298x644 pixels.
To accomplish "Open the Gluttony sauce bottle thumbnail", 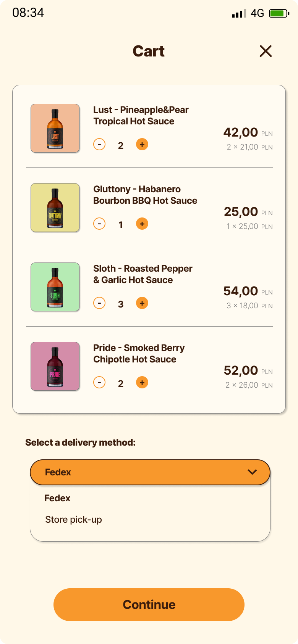I will [55, 208].
